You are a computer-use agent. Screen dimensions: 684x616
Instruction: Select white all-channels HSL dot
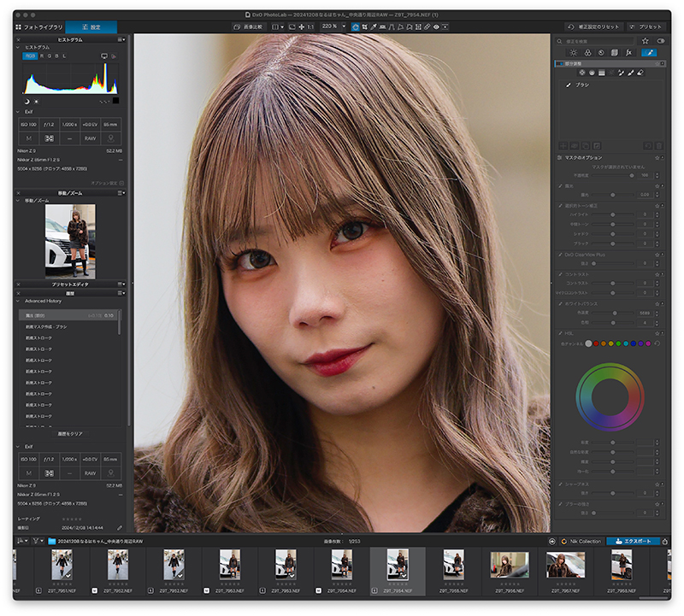588,343
